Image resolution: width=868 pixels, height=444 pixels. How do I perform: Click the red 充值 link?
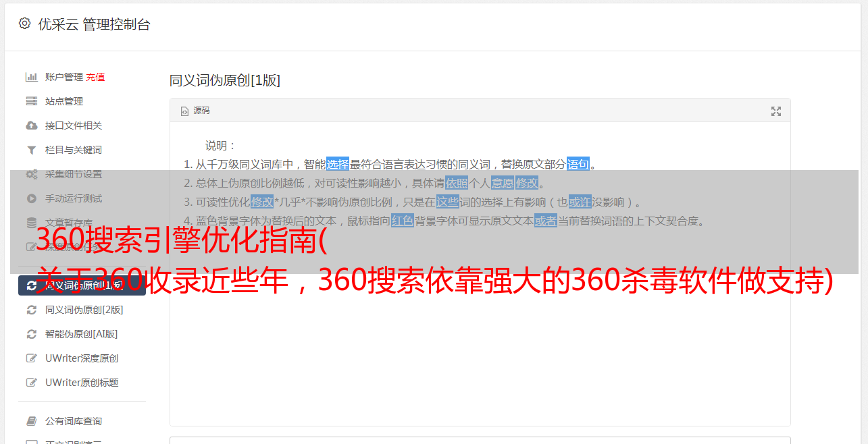(x=95, y=77)
